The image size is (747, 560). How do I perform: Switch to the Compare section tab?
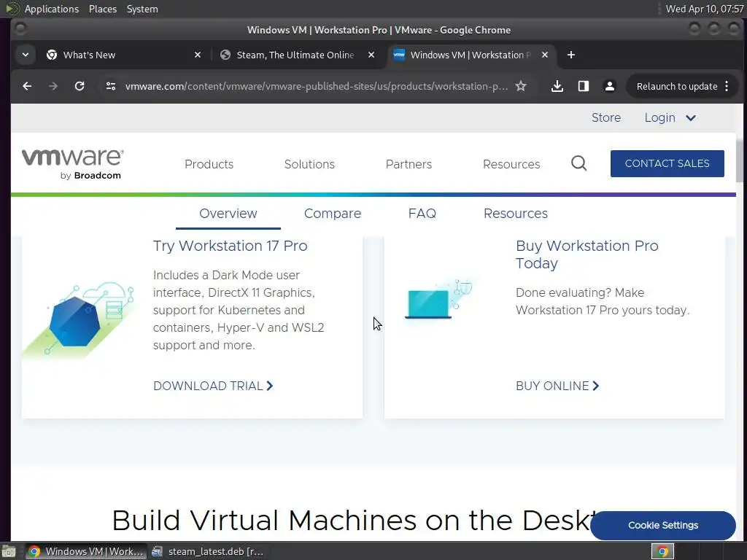tap(333, 214)
